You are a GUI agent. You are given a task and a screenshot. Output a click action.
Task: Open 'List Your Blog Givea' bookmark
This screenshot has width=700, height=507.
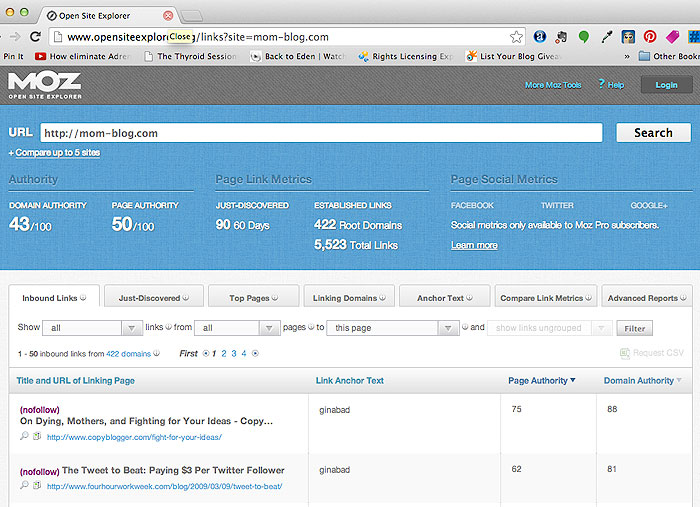tap(513, 56)
